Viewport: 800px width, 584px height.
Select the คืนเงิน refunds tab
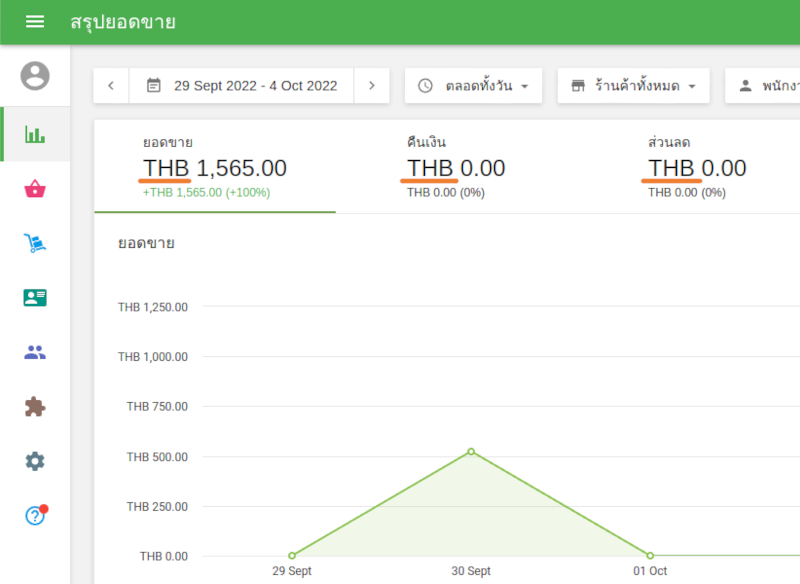456,167
